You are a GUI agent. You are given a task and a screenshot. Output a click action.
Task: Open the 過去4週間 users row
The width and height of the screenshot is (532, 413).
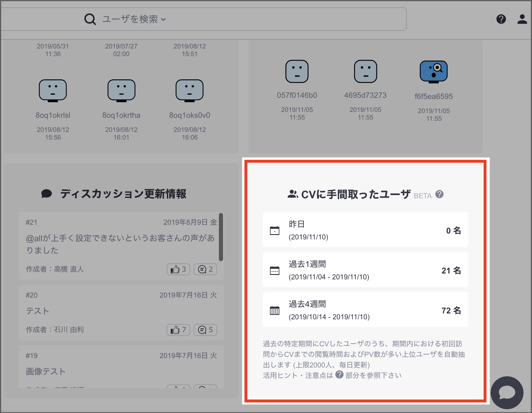click(x=365, y=310)
